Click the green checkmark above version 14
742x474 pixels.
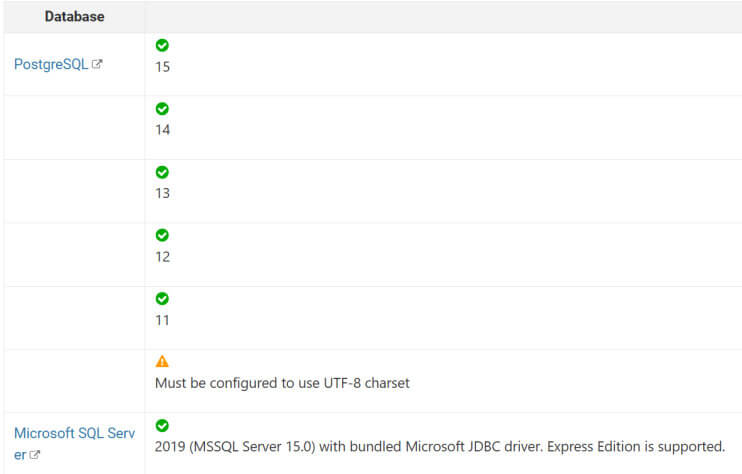[162, 108]
